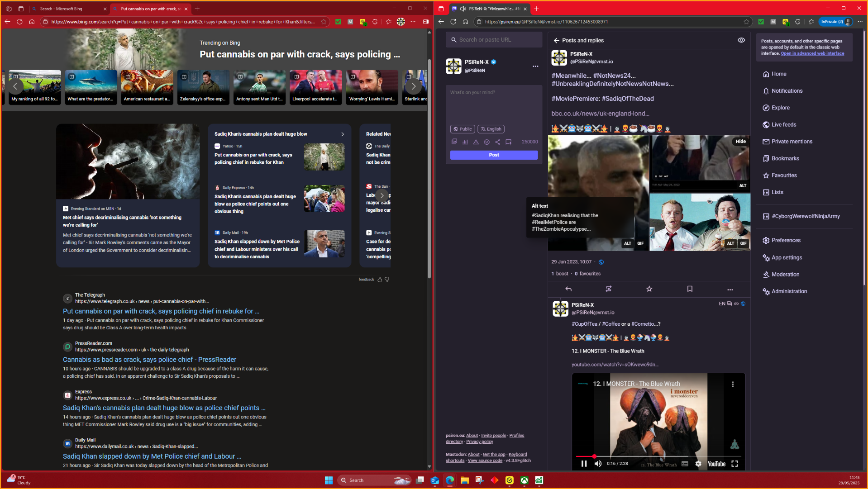Open Live feeds from the sidebar
Screen dimensions: 868x489
point(779,125)
